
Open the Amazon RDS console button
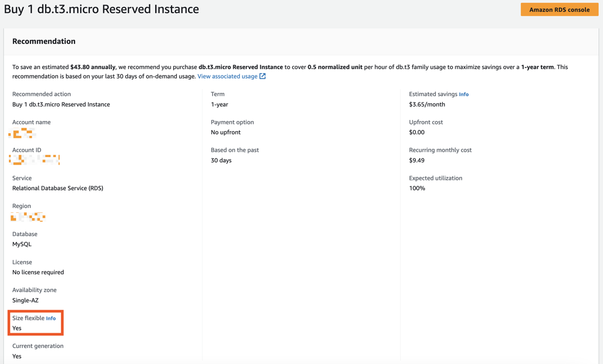pyautogui.click(x=559, y=10)
